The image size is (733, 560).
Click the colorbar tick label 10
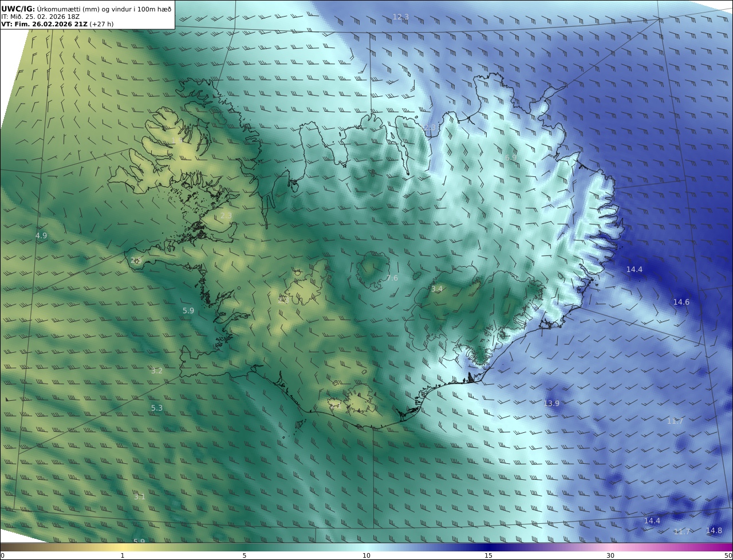tap(366, 555)
